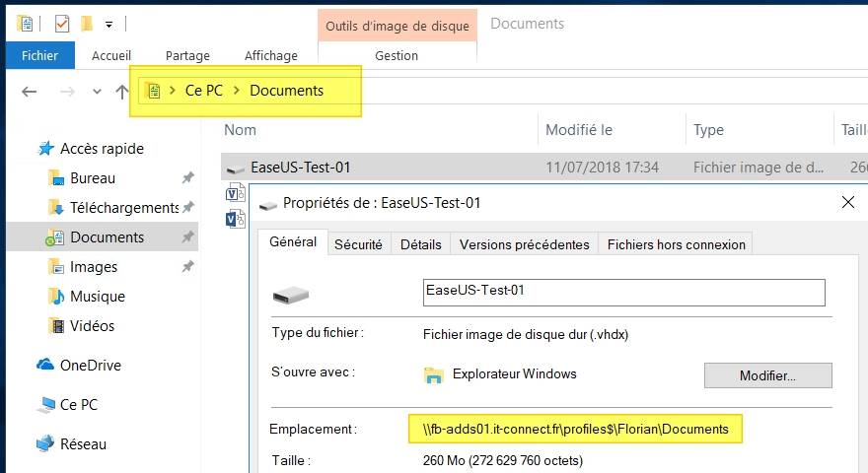Open the quick access toolbar customize dropdown
The height and width of the screenshot is (473, 868).
[108, 23]
